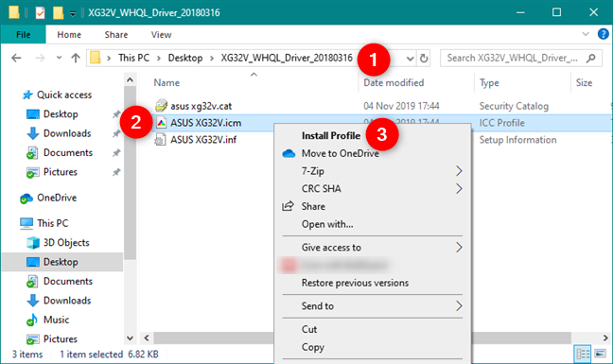Switch to the View ribbon tab
The height and width of the screenshot is (364, 613).
(161, 35)
